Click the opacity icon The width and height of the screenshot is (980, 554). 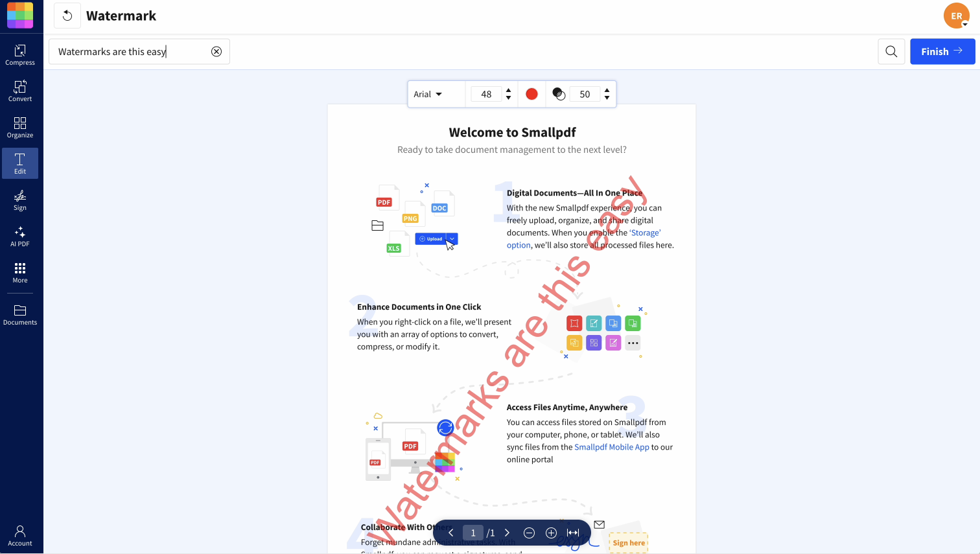559,94
